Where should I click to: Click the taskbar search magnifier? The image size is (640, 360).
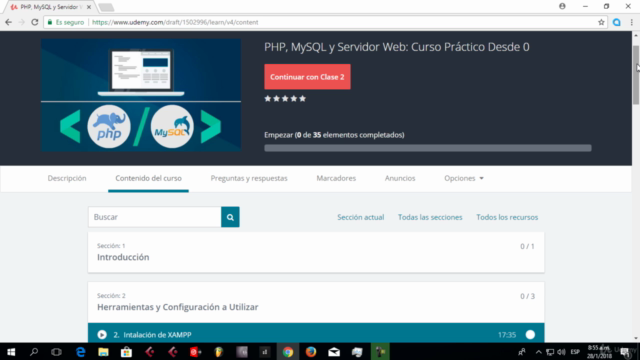[34, 351]
